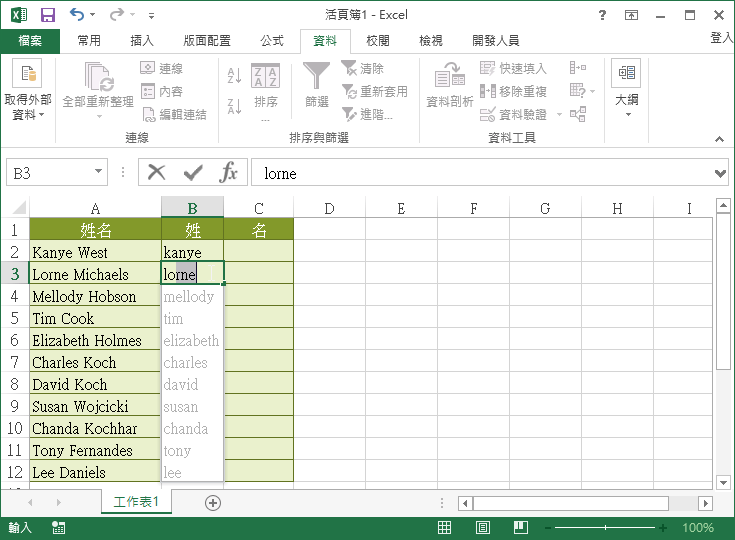The image size is (735, 540).
Task: Add a new sheet with the plus icon
Action: pos(213,503)
